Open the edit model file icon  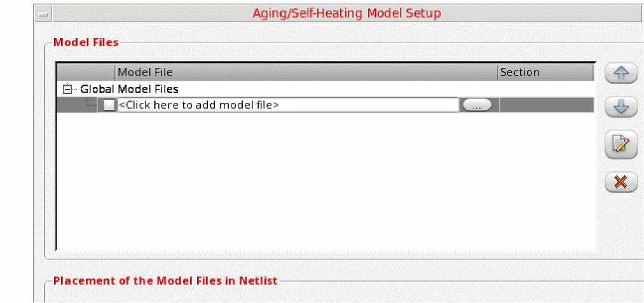coord(620,145)
